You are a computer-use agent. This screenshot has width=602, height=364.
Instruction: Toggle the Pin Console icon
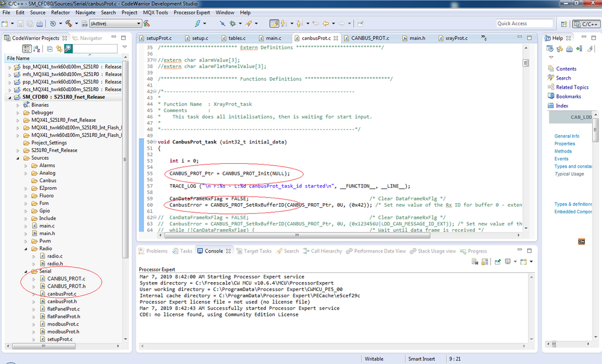click(498, 262)
